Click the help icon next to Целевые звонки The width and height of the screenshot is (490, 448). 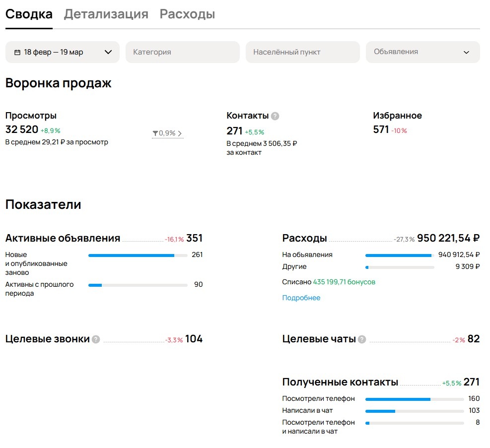click(x=96, y=339)
